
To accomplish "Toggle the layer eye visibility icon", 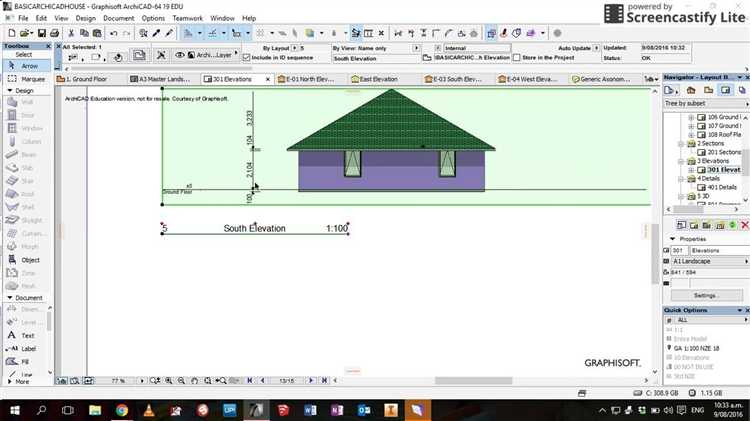I will click(179, 55).
